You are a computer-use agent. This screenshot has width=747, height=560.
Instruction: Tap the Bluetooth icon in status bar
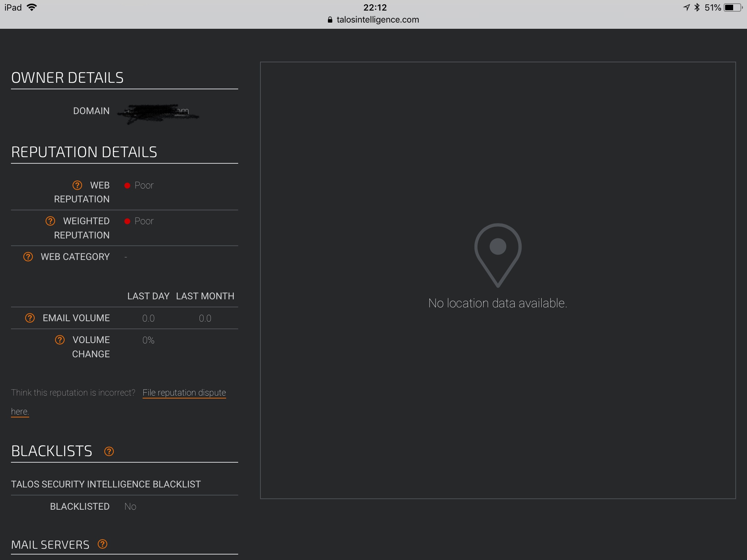click(x=697, y=8)
